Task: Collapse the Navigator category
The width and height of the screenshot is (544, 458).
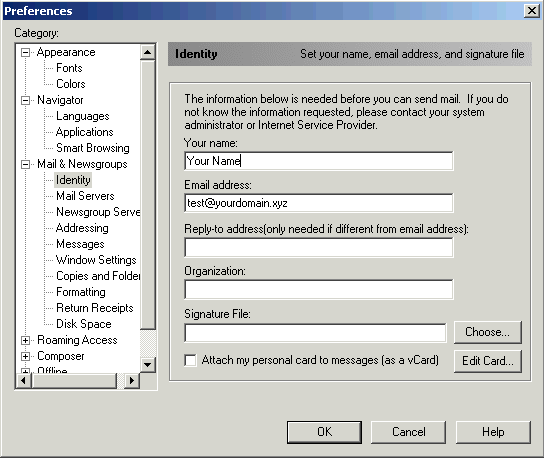Action: [x=25, y=101]
